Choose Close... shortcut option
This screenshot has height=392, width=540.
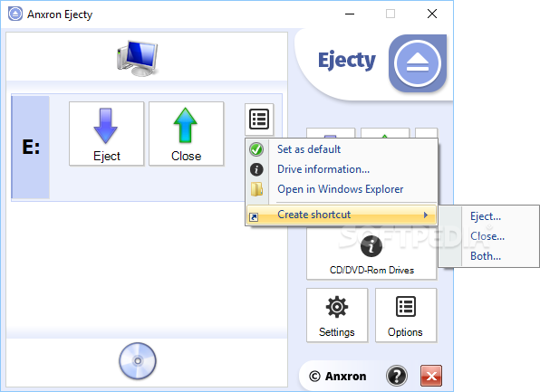pos(487,236)
